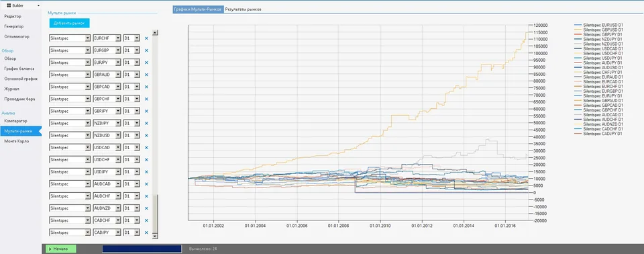This screenshot has width=644, height=254.
Task: Click legend entry Silentspec NZDUSD D1
Action: click(x=599, y=44)
